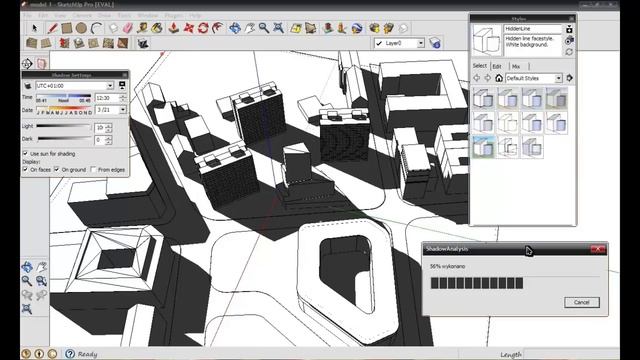The image size is (640, 360).
Task: Choose the Zoom magnifier in top toolbar
Action: coord(264,28)
